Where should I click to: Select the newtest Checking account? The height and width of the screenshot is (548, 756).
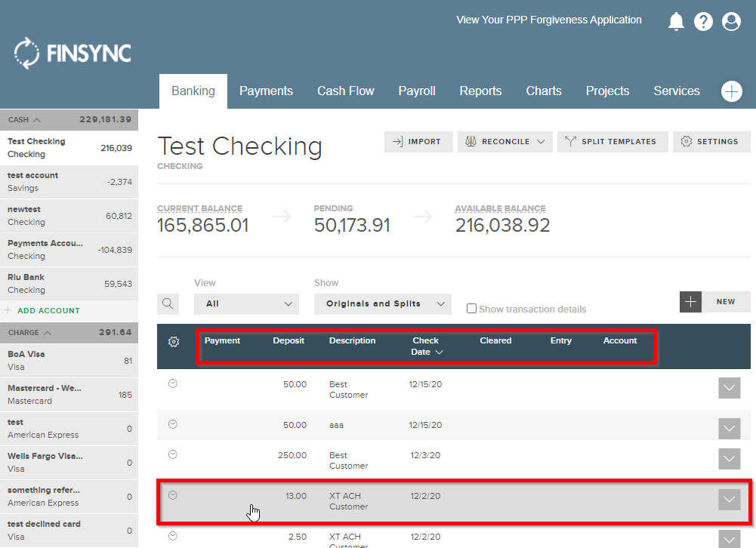(69, 215)
